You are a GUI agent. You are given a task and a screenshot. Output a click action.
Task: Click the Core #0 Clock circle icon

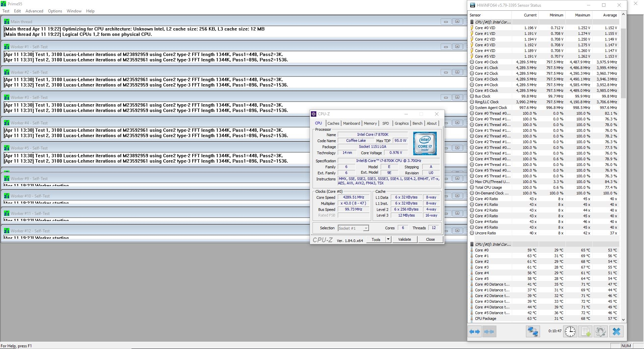tap(472, 62)
